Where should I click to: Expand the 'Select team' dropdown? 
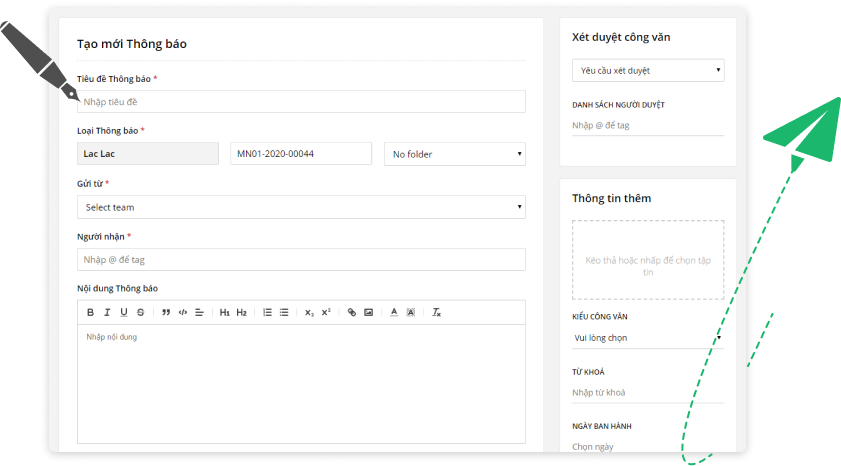pos(301,207)
